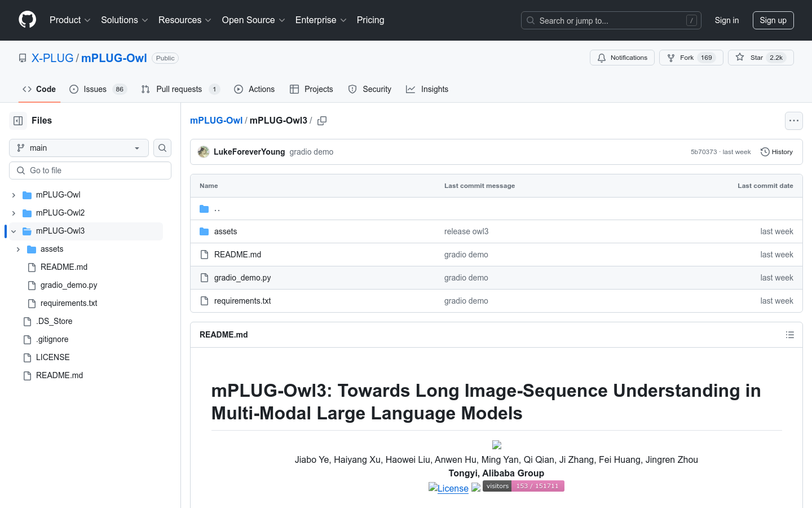This screenshot has width=812, height=508.
Task: Select mPLUG-Owl3 folder name in tree
Action: click(x=60, y=231)
